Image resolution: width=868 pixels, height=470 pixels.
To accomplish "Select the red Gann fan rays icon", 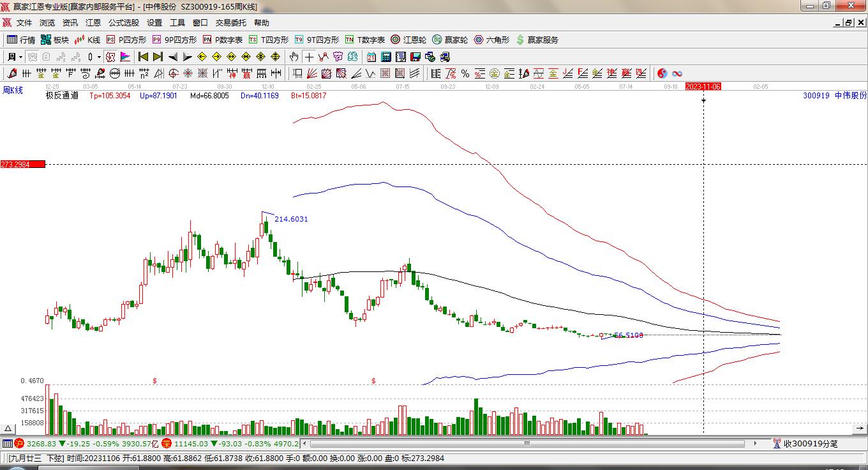I will pos(312,73).
